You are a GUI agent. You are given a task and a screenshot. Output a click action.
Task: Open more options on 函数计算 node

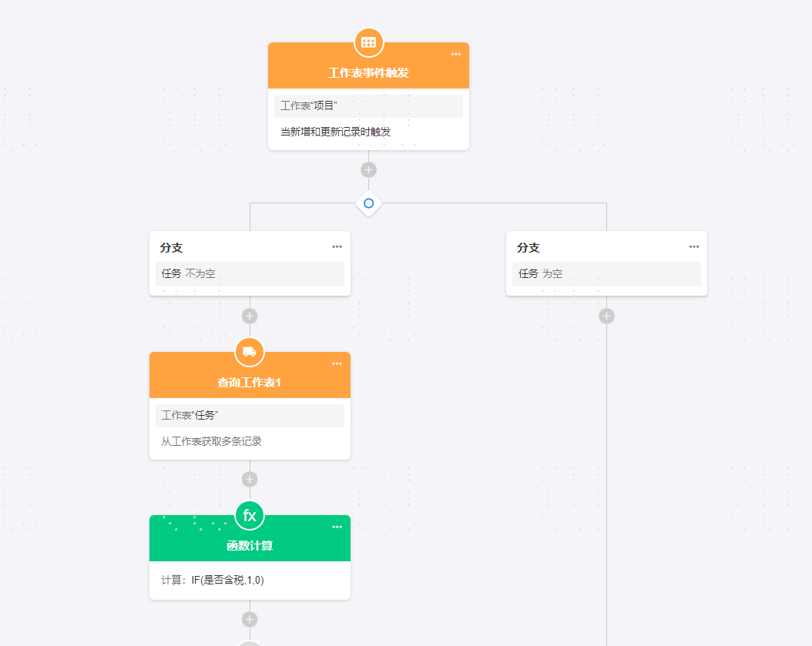[x=337, y=527]
